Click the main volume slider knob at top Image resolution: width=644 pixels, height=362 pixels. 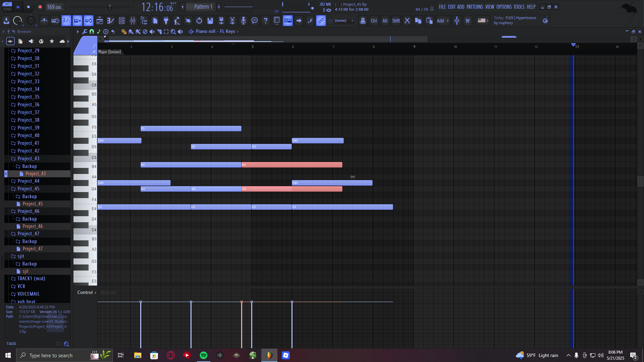(x=110, y=7)
